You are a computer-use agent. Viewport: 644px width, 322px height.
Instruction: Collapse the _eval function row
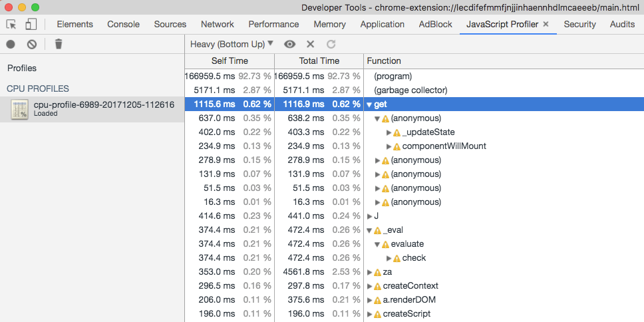(369, 230)
